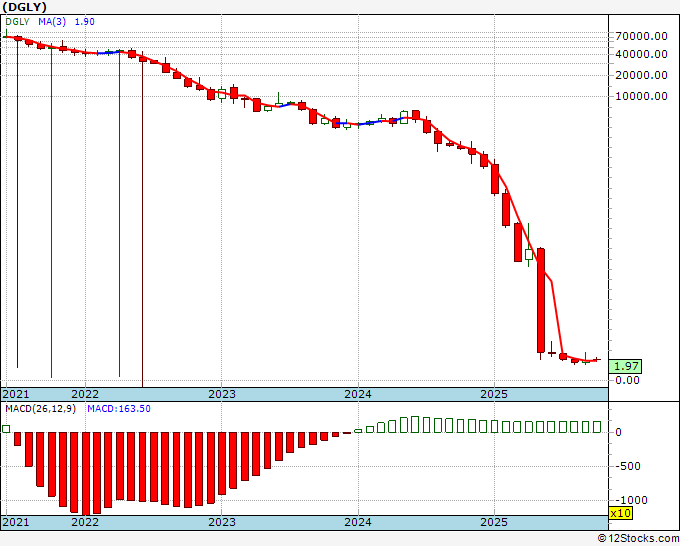Click the 1.90 moving average value

(x=85, y=22)
